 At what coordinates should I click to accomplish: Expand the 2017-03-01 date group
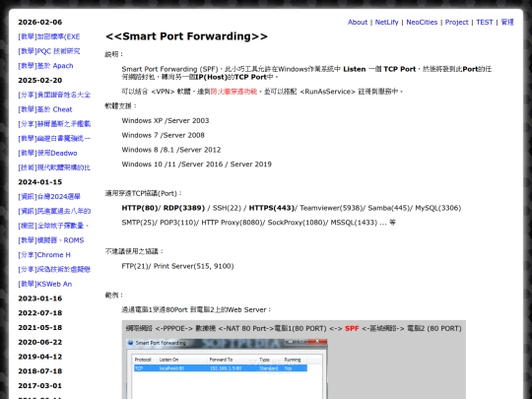click(40, 386)
